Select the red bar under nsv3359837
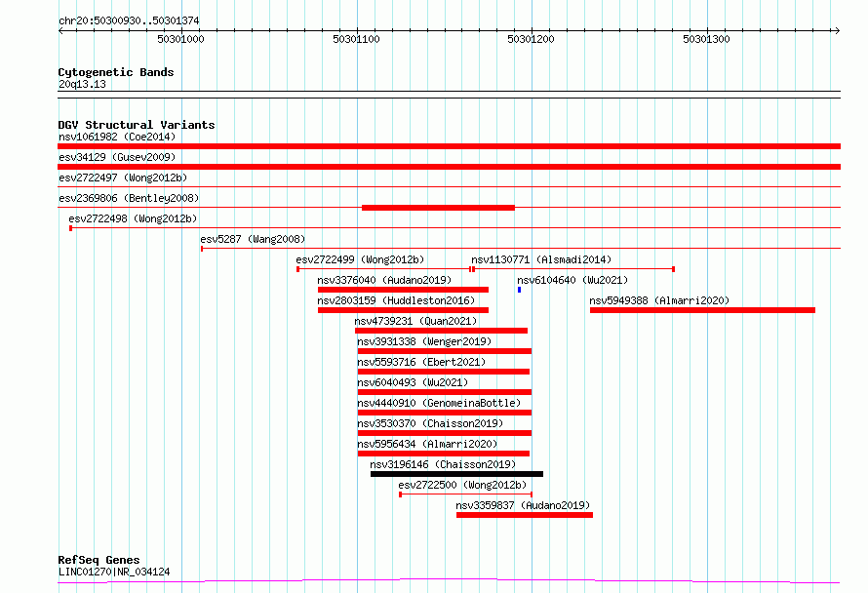868x593 pixels. click(525, 515)
